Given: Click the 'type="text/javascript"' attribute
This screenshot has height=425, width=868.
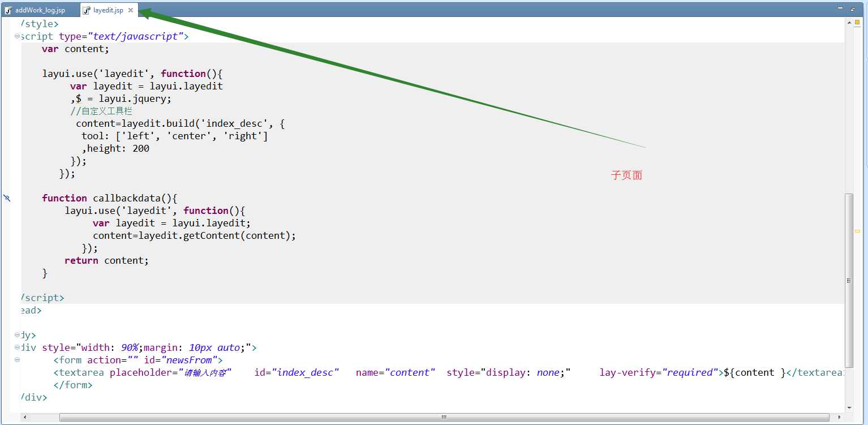Looking at the screenshot, I should 121,36.
